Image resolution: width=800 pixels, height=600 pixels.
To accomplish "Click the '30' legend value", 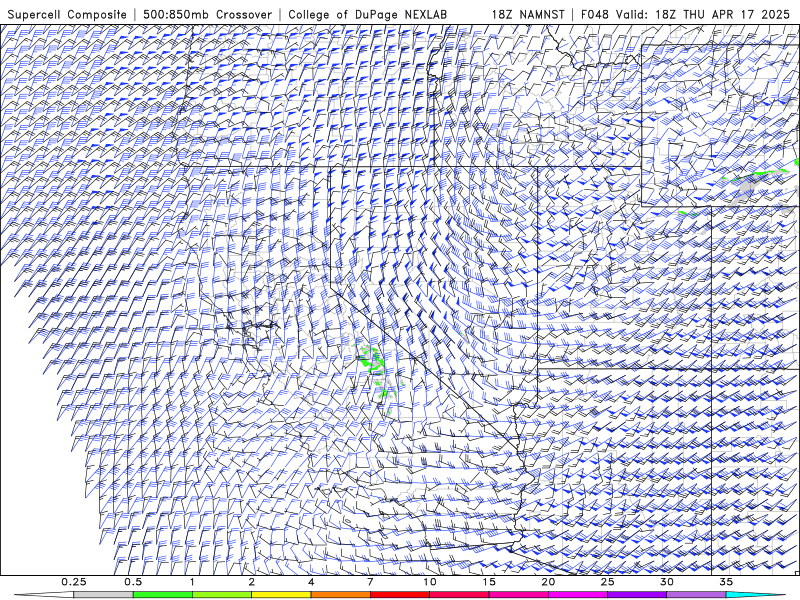I will (666, 582).
